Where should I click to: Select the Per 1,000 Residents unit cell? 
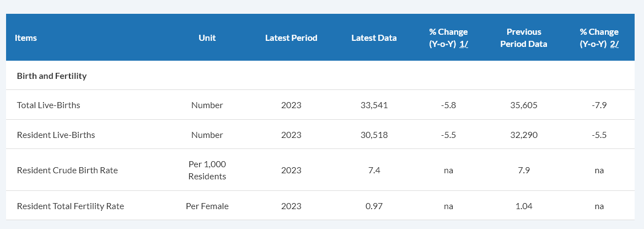(207, 170)
